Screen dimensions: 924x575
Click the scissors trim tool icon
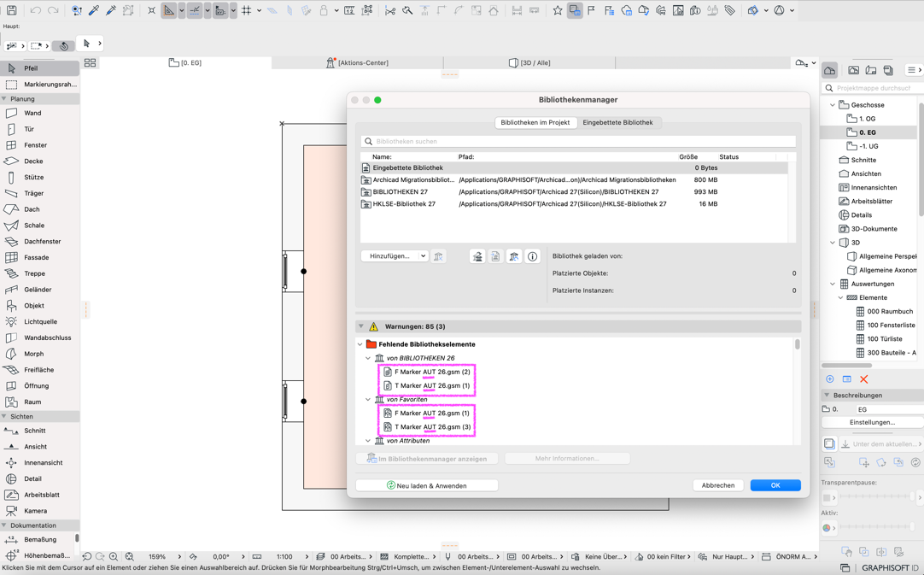(x=390, y=10)
